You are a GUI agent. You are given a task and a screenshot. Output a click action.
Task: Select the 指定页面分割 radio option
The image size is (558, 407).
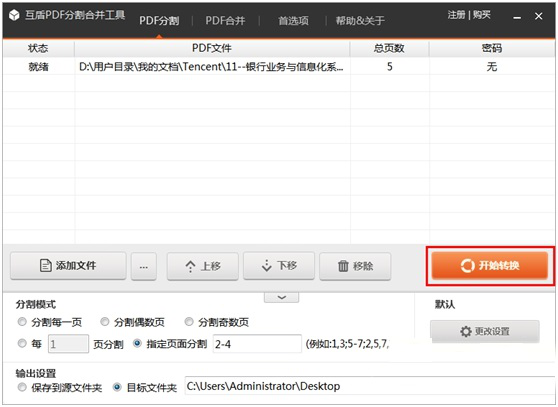pos(137,344)
